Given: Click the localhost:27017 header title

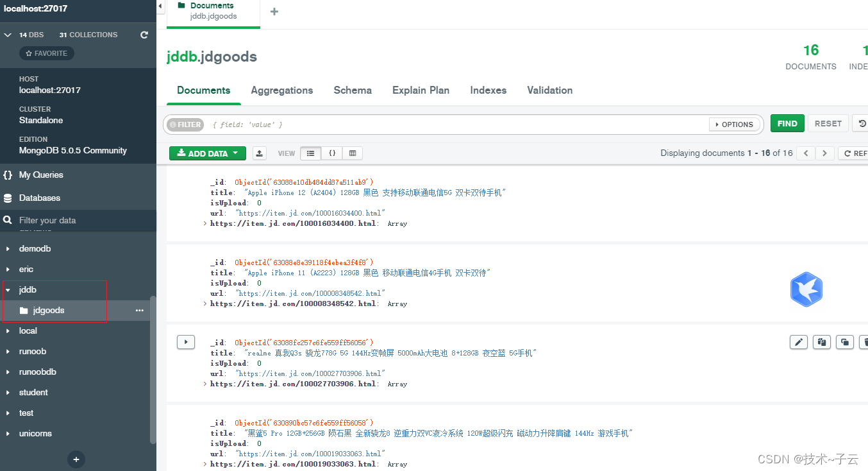Looking at the screenshot, I should click(x=36, y=9).
